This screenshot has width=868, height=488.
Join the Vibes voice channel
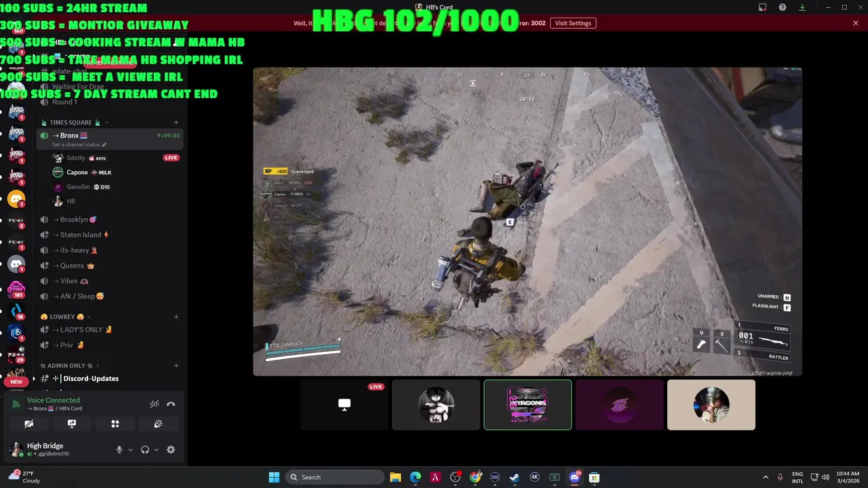(108, 281)
